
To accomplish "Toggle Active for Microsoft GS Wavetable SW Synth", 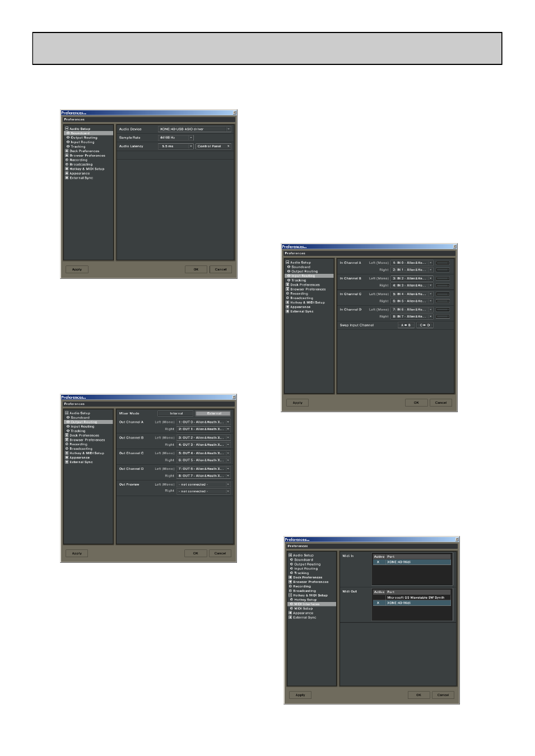I will point(378,598).
